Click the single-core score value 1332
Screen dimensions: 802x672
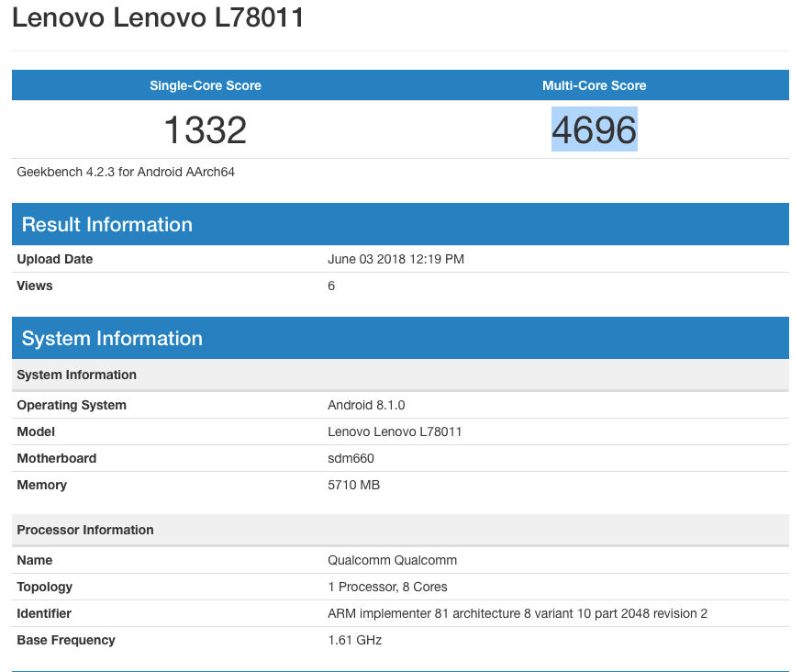[x=206, y=130]
